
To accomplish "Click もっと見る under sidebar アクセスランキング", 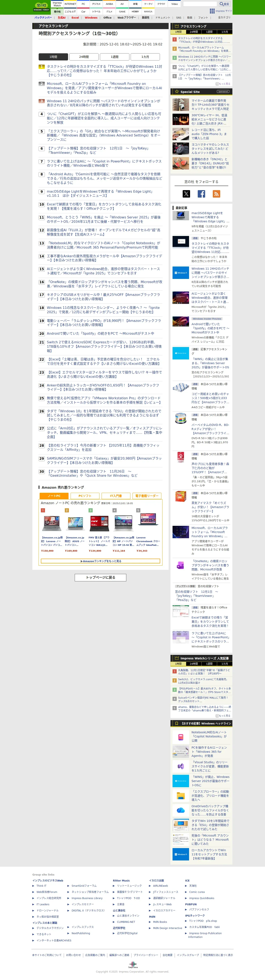I will [223, 84].
